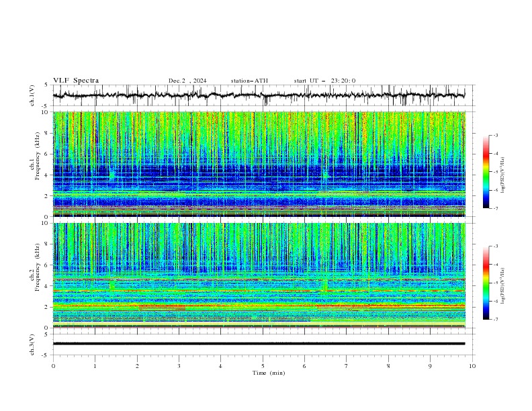
Task: Click the time axis tick label "10"
Action: (x=472, y=366)
